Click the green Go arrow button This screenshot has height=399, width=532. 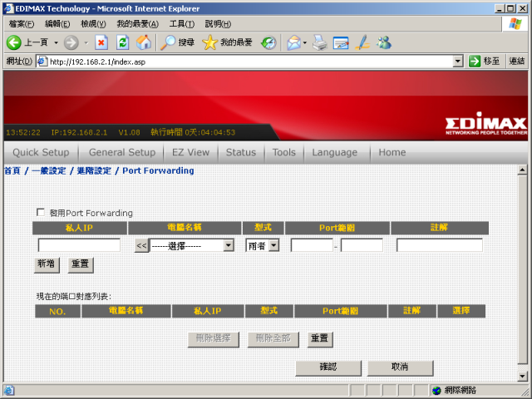[475, 62]
